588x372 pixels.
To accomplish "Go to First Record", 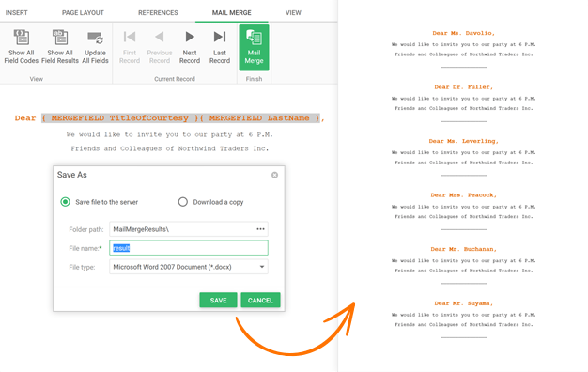I will point(130,47).
